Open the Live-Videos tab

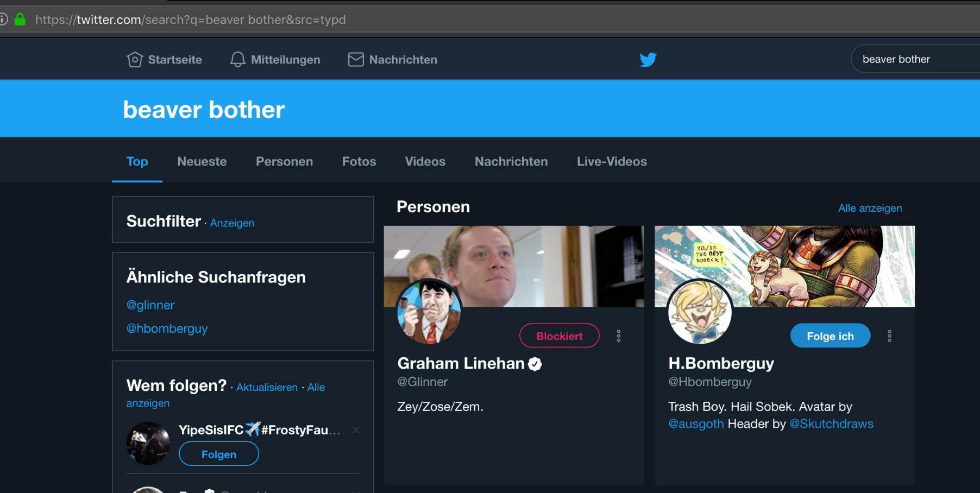tap(612, 162)
